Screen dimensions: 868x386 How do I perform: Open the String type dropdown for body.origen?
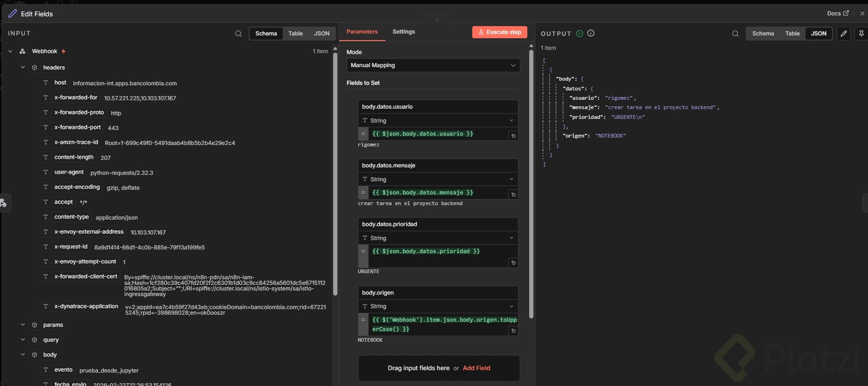point(438,306)
